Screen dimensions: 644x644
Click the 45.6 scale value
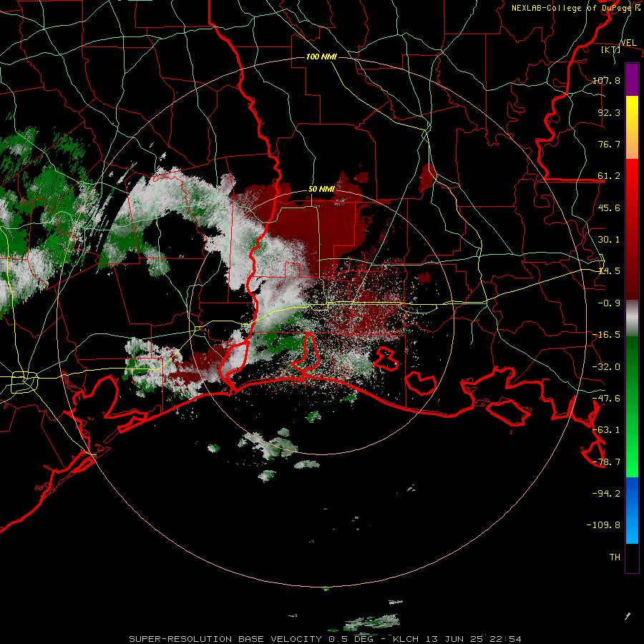(x=609, y=208)
